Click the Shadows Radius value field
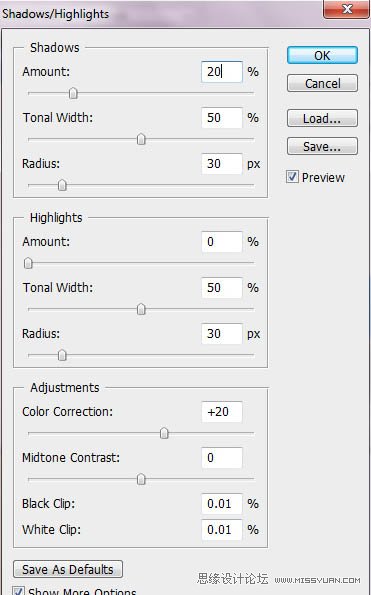Viewport: 371px width, 595px height. pyautogui.click(x=222, y=164)
